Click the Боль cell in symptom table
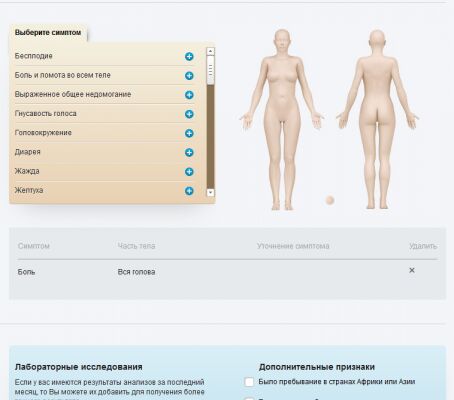This screenshot has height=400, width=454. 26,272
